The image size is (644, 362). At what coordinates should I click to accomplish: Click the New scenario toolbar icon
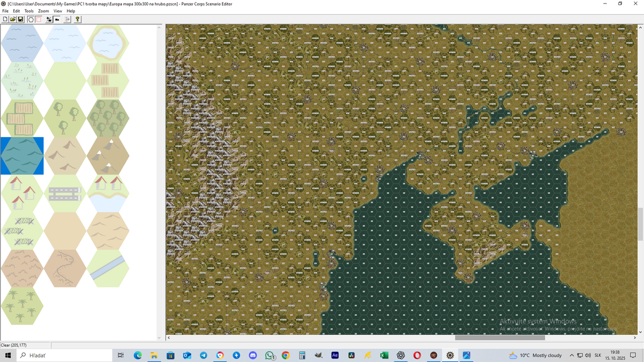(5, 19)
